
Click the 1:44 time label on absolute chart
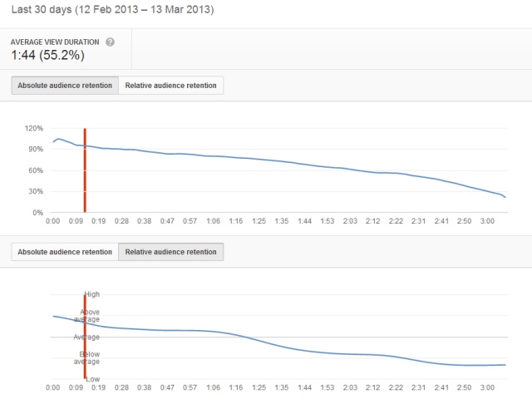[x=304, y=222]
